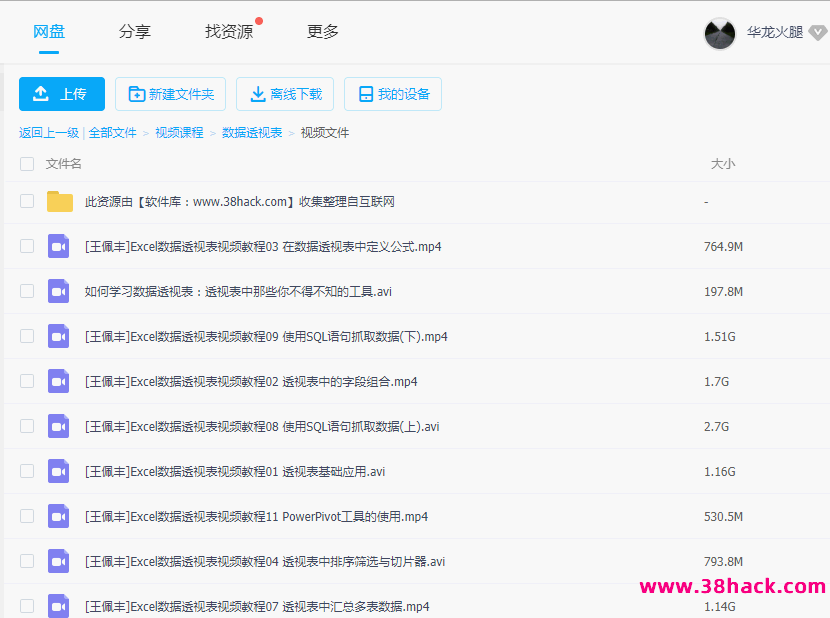Image resolution: width=830 pixels, height=618 pixels.
Task: Click video icon of 视频教程11 PowerPivot file
Action: (x=59, y=516)
